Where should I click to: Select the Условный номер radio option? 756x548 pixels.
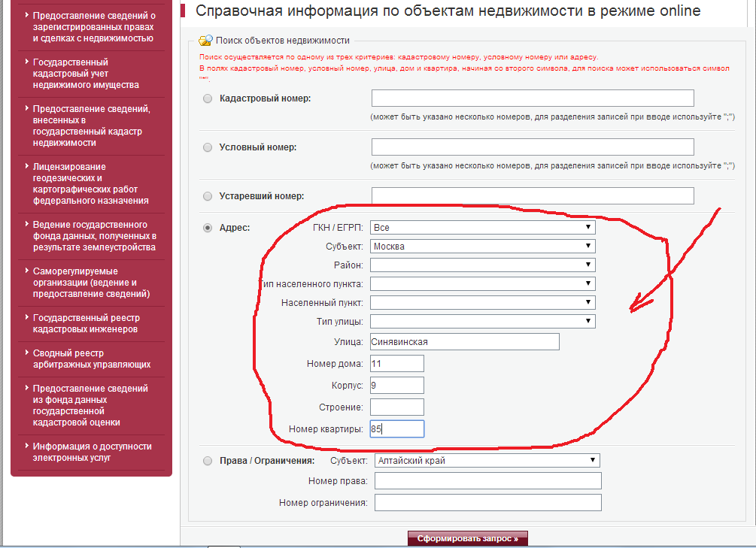pos(208,147)
